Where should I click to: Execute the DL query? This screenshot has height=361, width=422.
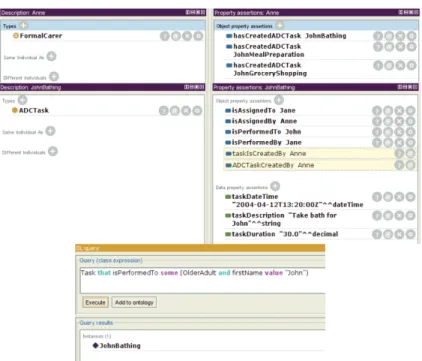[95, 302]
